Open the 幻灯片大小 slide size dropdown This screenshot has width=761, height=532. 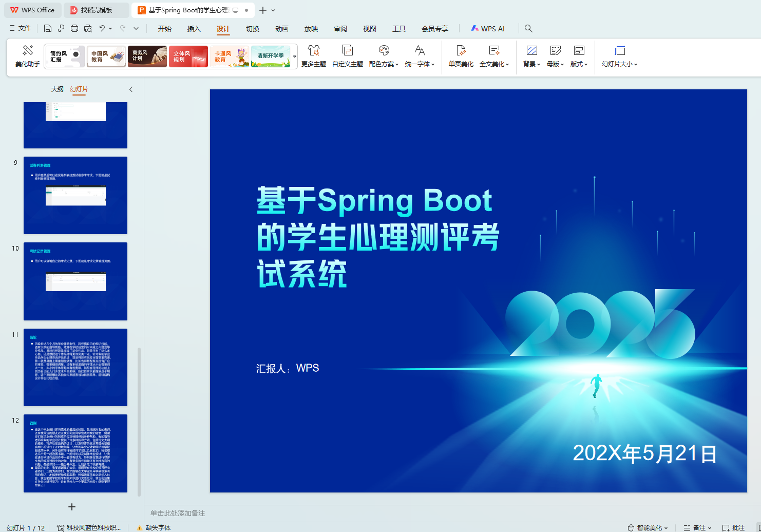pyautogui.click(x=620, y=56)
